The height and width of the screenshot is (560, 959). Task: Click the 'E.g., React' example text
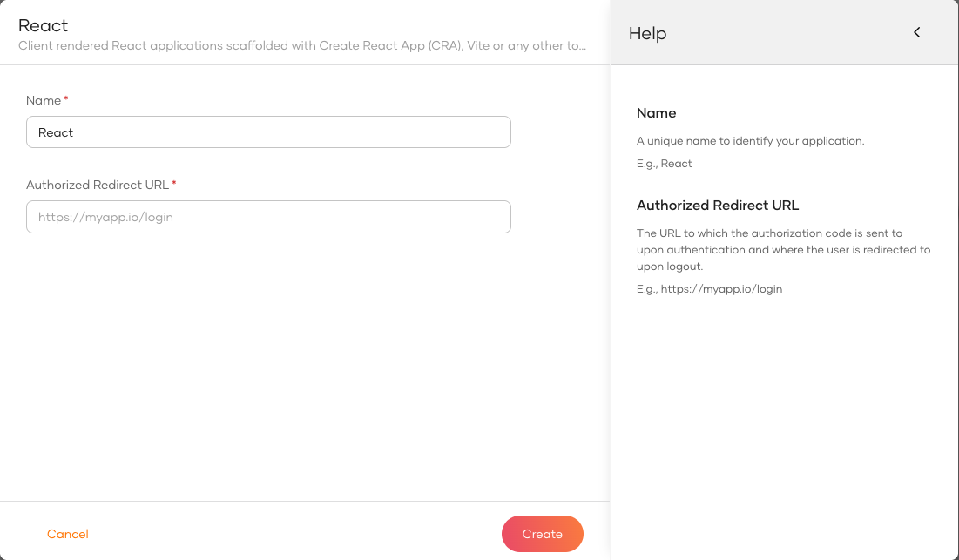click(x=665, y=163)
